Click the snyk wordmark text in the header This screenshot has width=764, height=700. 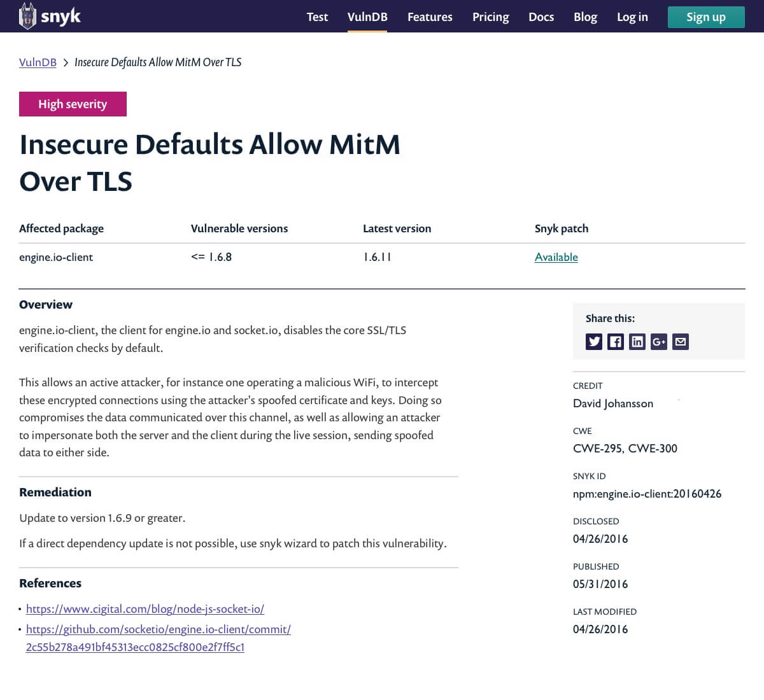60,17
